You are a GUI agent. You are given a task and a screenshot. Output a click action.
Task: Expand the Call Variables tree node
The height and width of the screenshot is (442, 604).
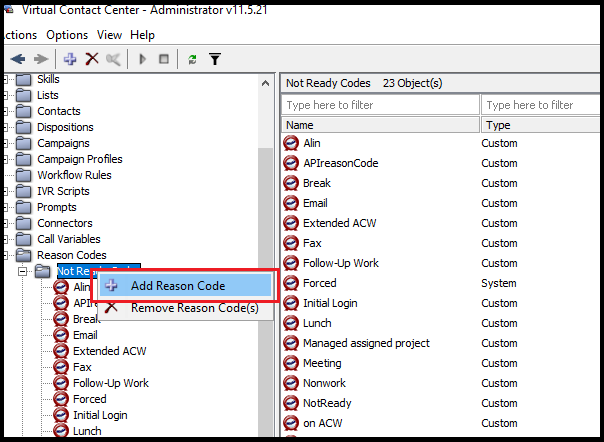coord(5,239)
